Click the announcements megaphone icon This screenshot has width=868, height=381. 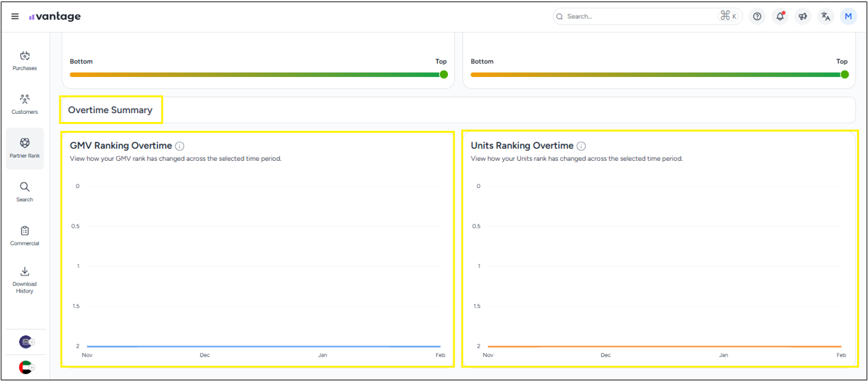click(803, 16)
